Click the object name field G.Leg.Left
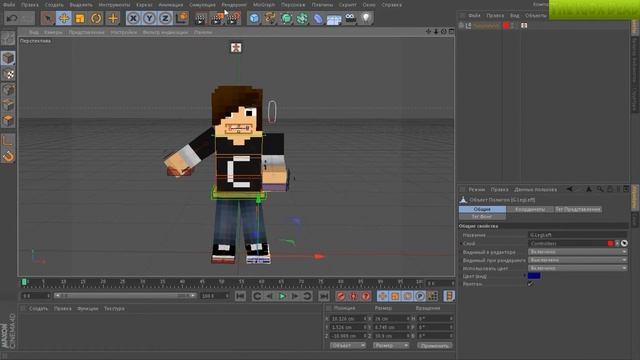This screenshot has width=640, height=360. click(577, 235)
